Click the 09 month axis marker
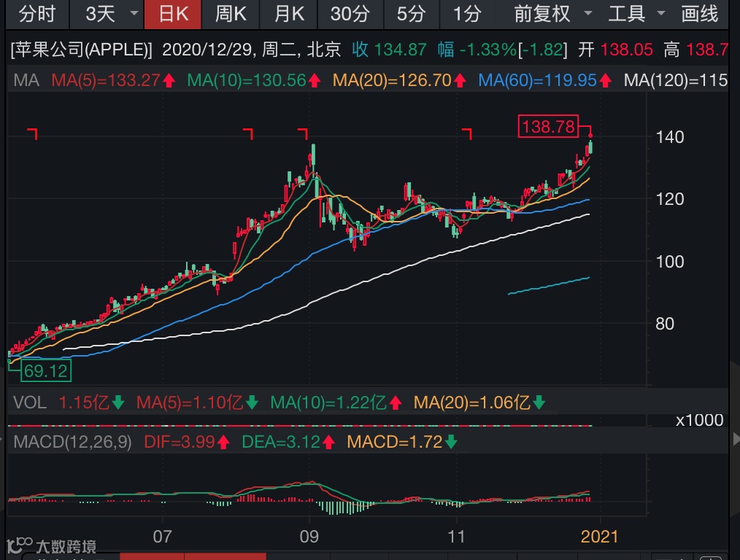 coord(309,537)
